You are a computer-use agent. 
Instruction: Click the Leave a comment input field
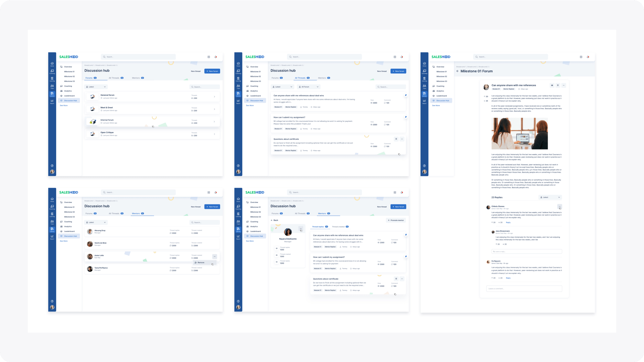[x=524, y=289]
